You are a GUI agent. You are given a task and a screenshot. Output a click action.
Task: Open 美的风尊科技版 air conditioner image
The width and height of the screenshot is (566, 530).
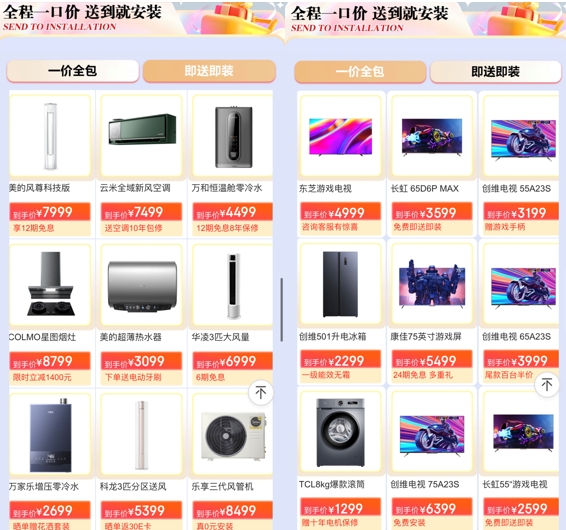(50, 136)
